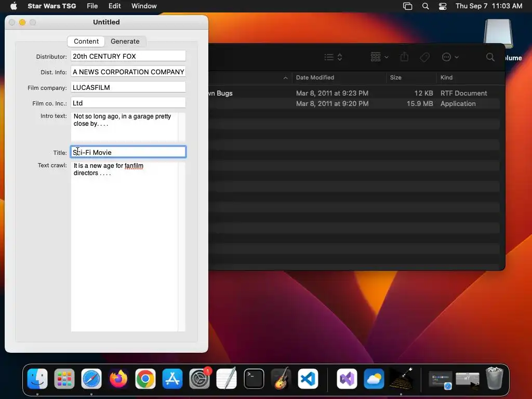
Task: Minimize the Untitled window with yellow button
Action: click(22, 22)
